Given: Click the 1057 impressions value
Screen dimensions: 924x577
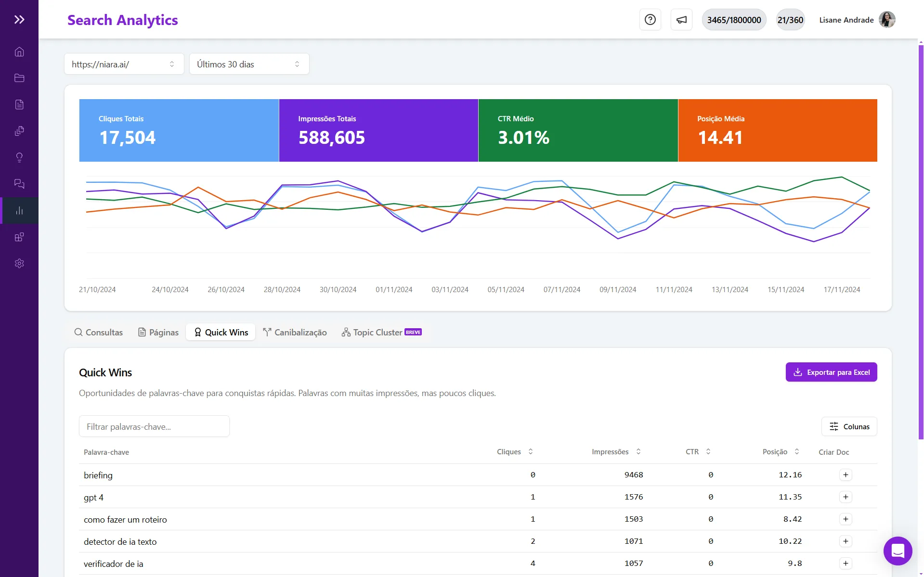Looking at the screenshot, I should coord(634,564).
